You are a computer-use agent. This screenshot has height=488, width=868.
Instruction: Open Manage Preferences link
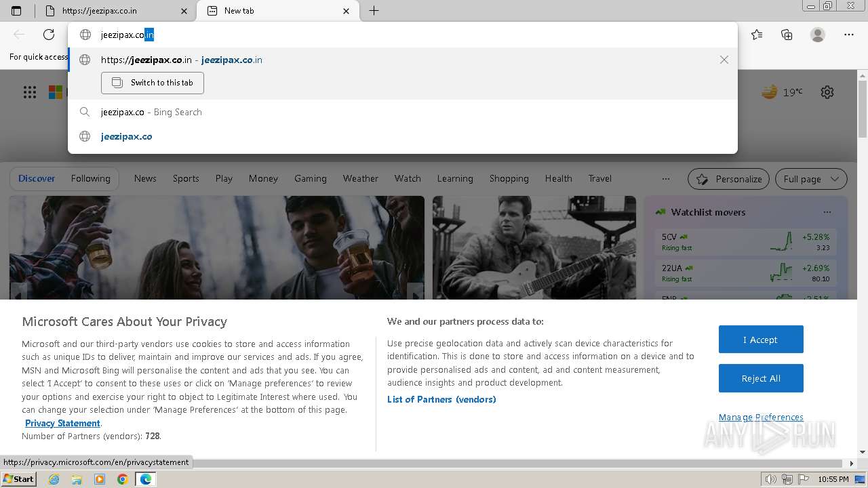pos(761,417)
